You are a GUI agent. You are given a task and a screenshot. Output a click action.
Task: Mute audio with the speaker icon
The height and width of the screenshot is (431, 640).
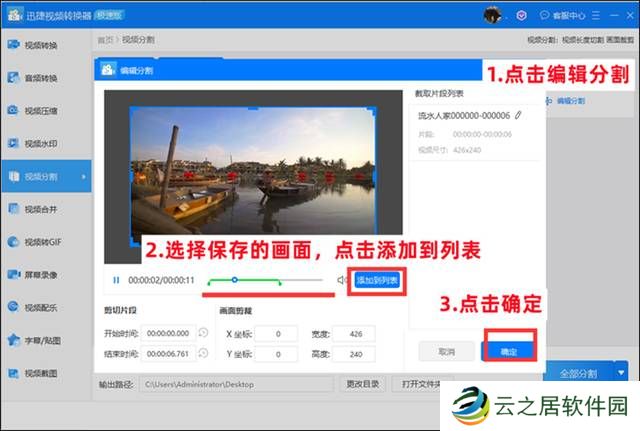click(341, 280)
